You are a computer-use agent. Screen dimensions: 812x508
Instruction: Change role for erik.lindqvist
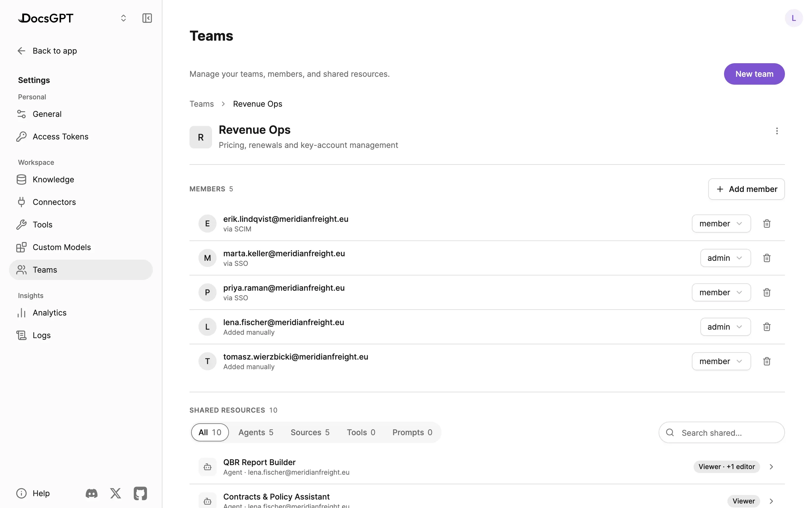pyautogui.click(x=721, y=224)
